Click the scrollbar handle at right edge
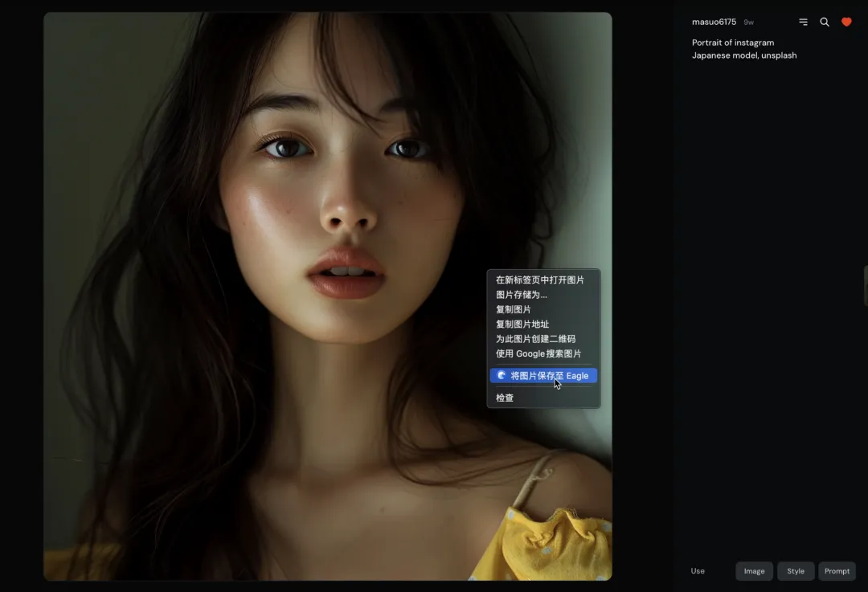868x592 pixels. [865, 285]
